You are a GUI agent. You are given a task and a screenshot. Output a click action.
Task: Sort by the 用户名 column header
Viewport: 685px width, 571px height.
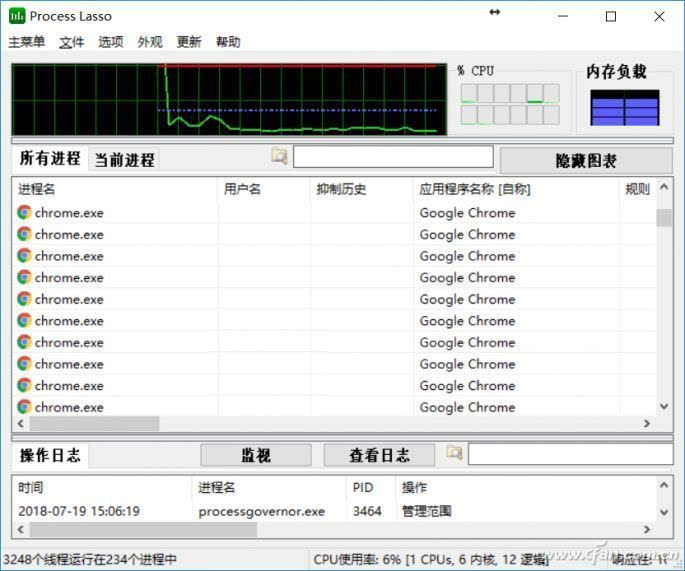click(x=264, y=189)
